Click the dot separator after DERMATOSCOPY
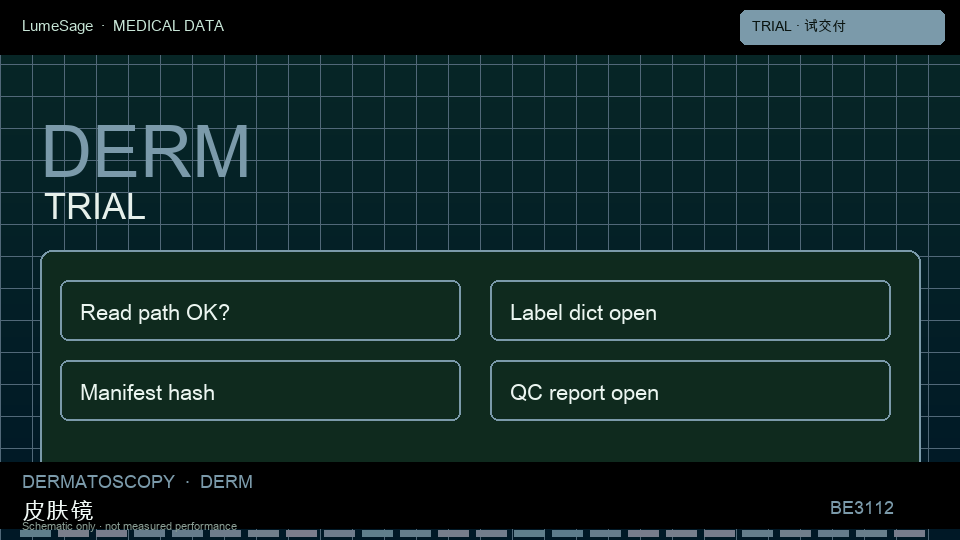 [x=187, y=482]
